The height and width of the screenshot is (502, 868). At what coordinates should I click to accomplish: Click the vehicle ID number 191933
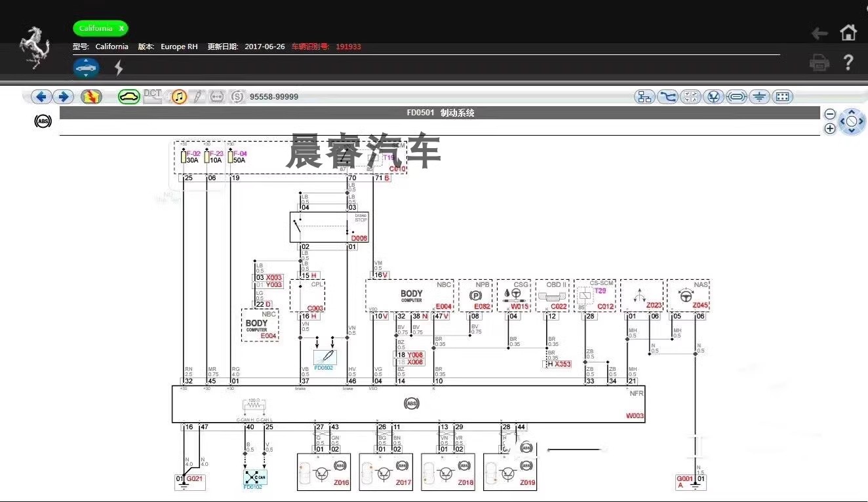(349, 47)
